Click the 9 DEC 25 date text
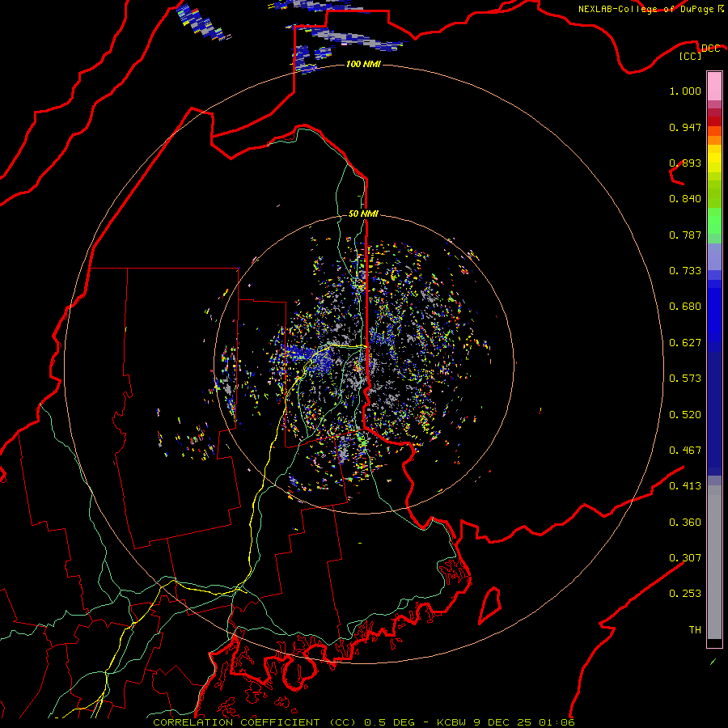This screenshot has height=728, width=728. pos(503,722)
